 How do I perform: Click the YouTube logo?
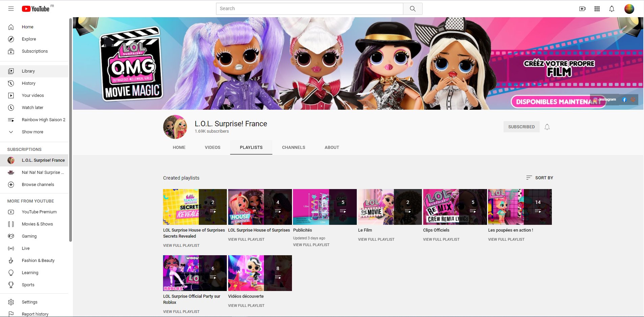(x=35, y=9)
